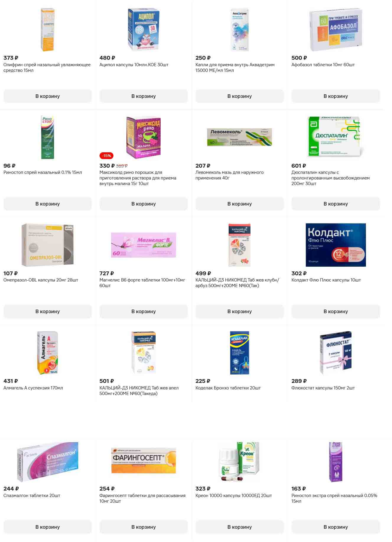Add Омепразол-OBL capsules to the cart

point(48,311)
